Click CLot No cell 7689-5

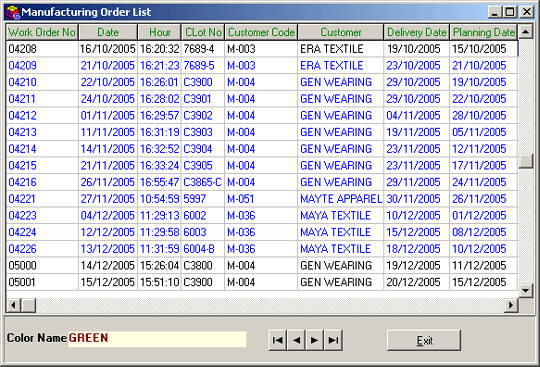tap(203, 65)
